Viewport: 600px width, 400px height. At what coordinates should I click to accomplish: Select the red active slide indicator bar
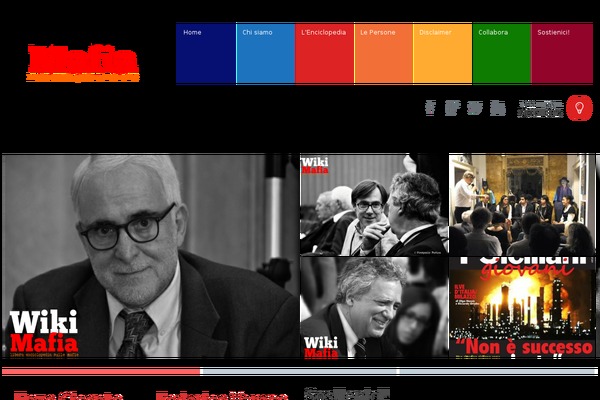pos(101,371)
